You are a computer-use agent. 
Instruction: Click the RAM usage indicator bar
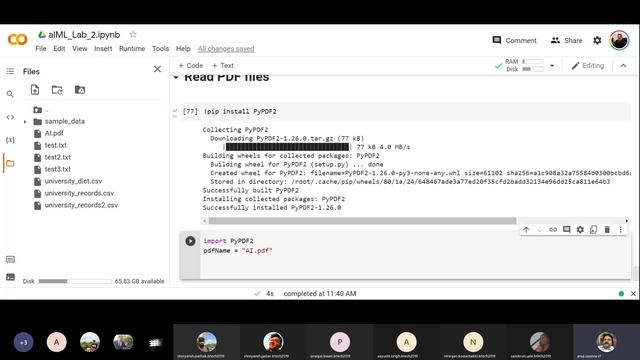pyautogui.click(x=533, y=62)
